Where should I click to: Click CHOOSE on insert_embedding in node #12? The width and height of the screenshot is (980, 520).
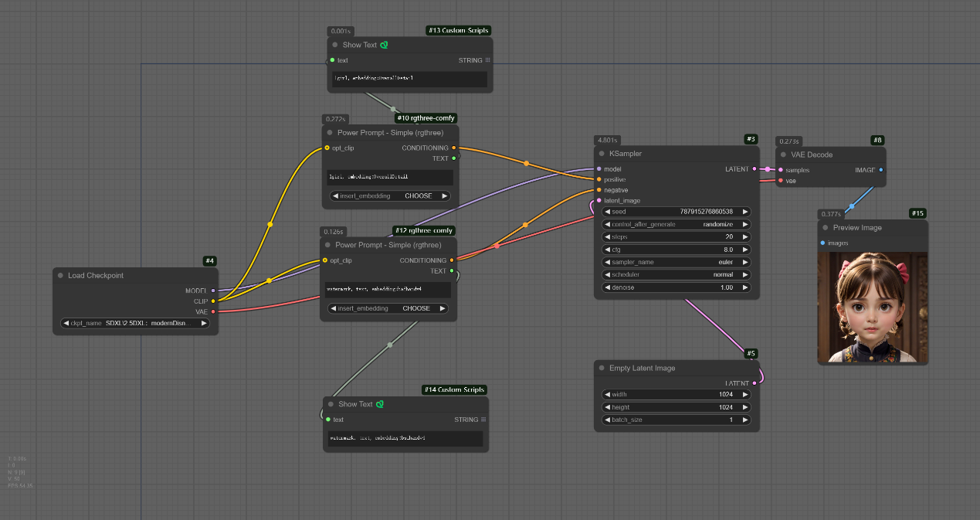coord(415,308)
